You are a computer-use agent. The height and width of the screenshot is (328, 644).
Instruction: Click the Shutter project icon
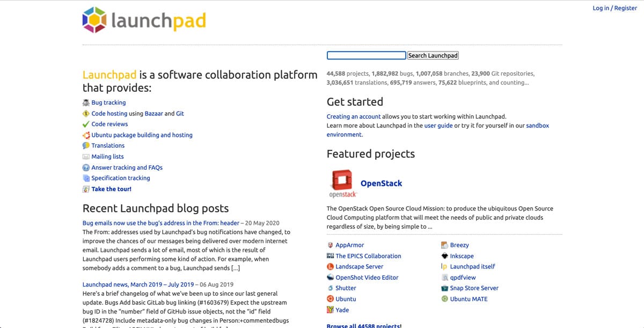point(330,288)
